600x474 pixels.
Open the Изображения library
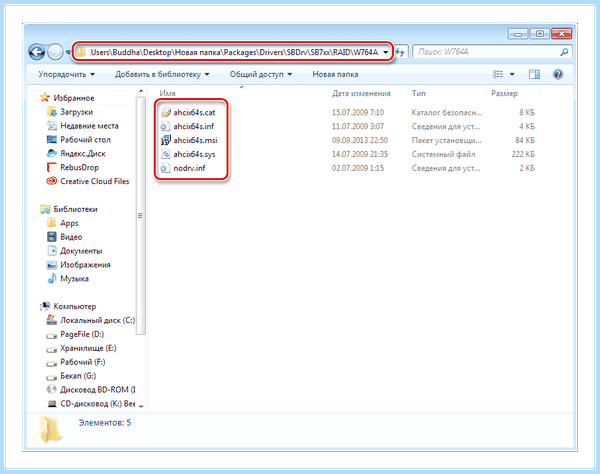coord(78,265)
